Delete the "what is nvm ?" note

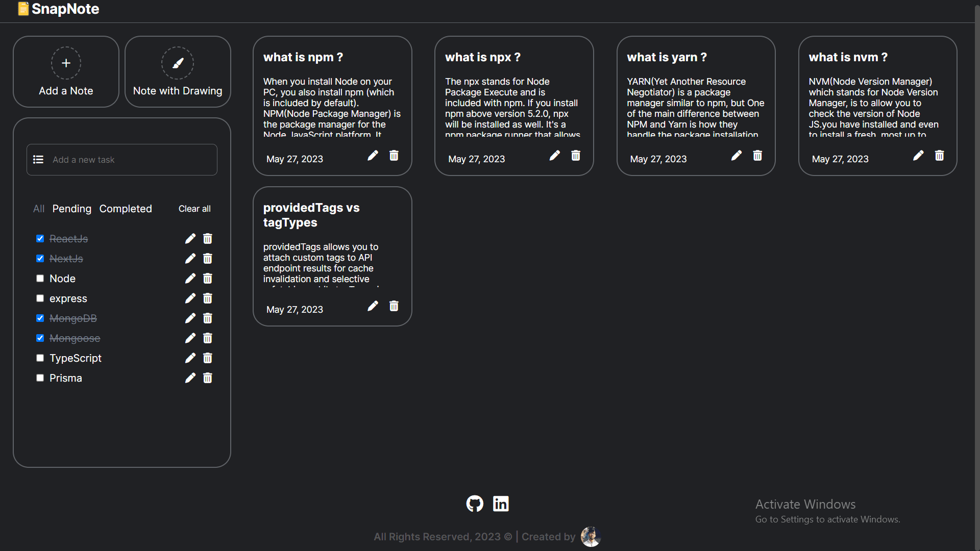pos(939,156)
